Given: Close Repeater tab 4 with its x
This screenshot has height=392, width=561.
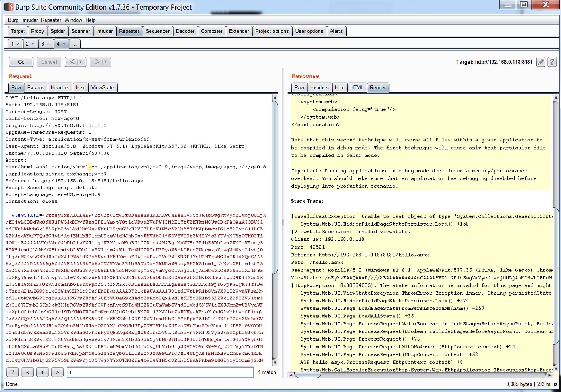Looking at the screenshot, I should click(63, 44).
